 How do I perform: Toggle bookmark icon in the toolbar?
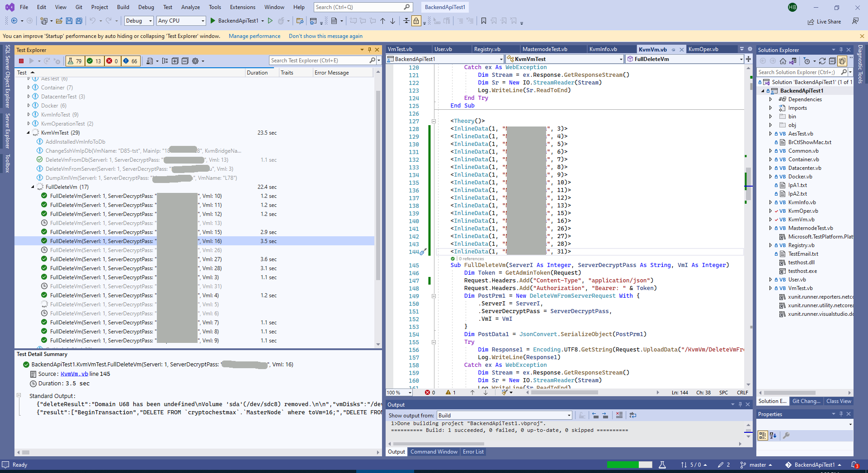[x=484, y=21]
